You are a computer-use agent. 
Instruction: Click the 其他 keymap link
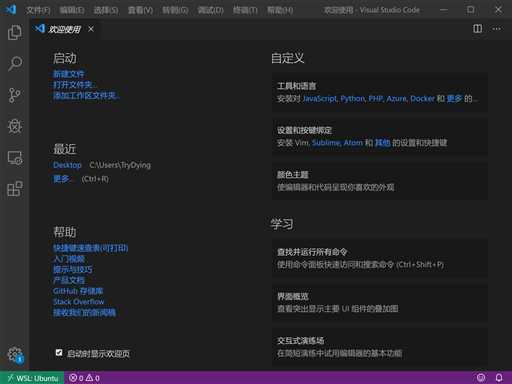point(383,143)
